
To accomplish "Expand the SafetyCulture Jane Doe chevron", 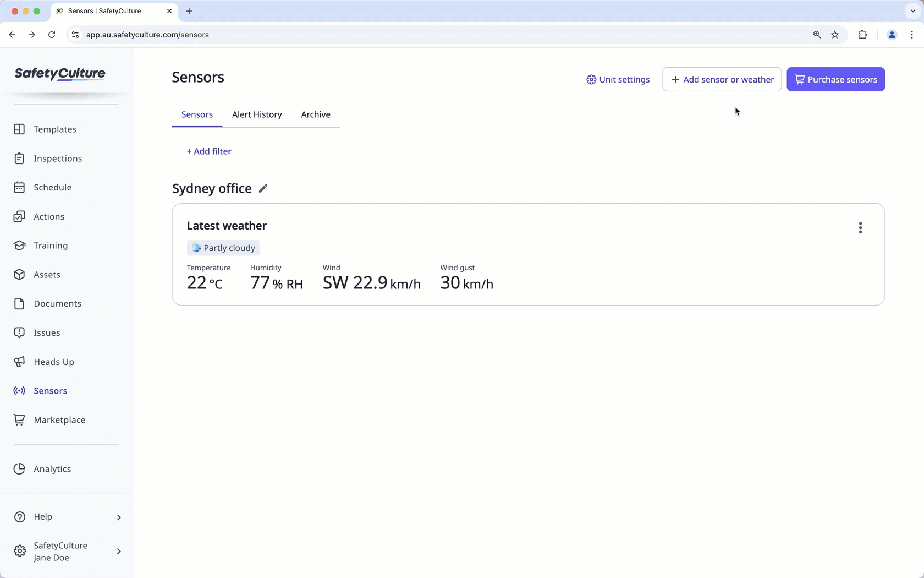I will tap(119, 552).
